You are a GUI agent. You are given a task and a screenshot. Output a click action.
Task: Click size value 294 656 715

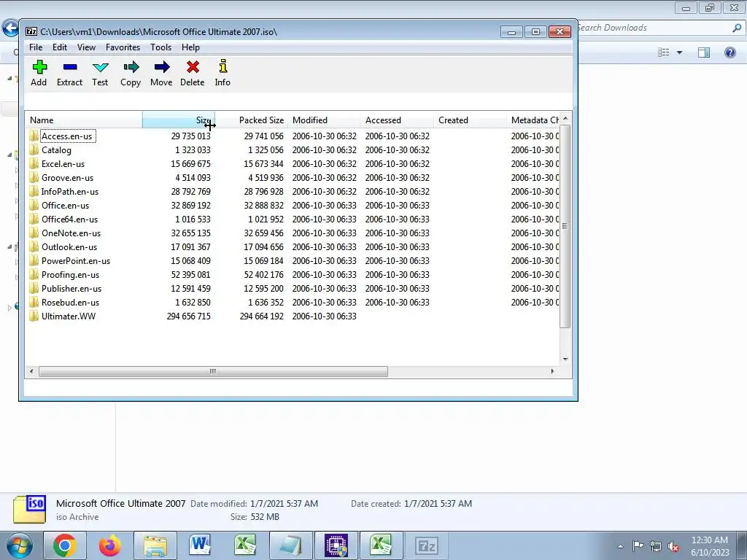[x=189, y=316]
